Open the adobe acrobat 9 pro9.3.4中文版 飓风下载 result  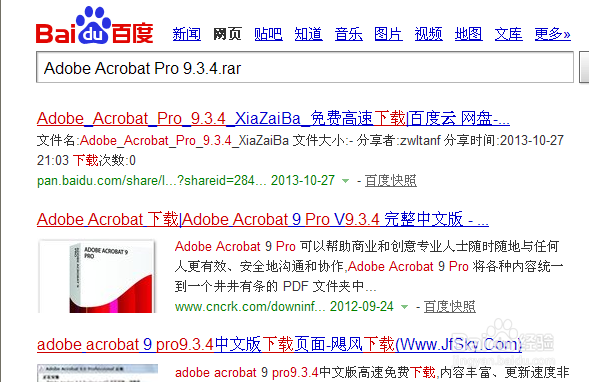(x=279, y=344)
